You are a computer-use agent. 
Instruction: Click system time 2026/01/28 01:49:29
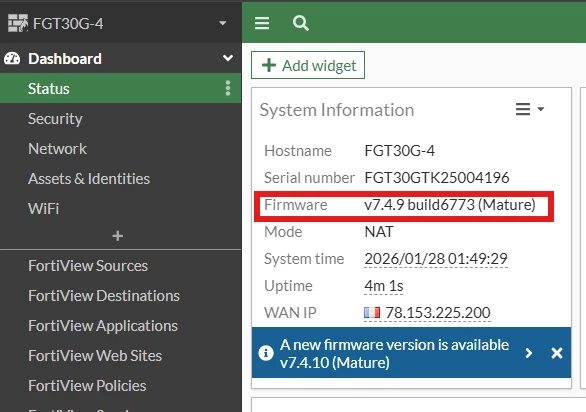436,259
